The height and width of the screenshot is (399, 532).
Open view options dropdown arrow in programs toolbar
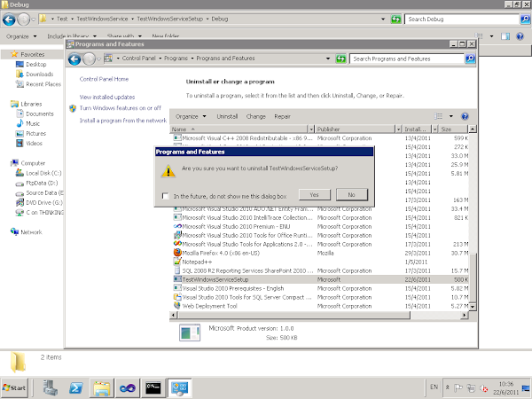click(x=451, y=116)
